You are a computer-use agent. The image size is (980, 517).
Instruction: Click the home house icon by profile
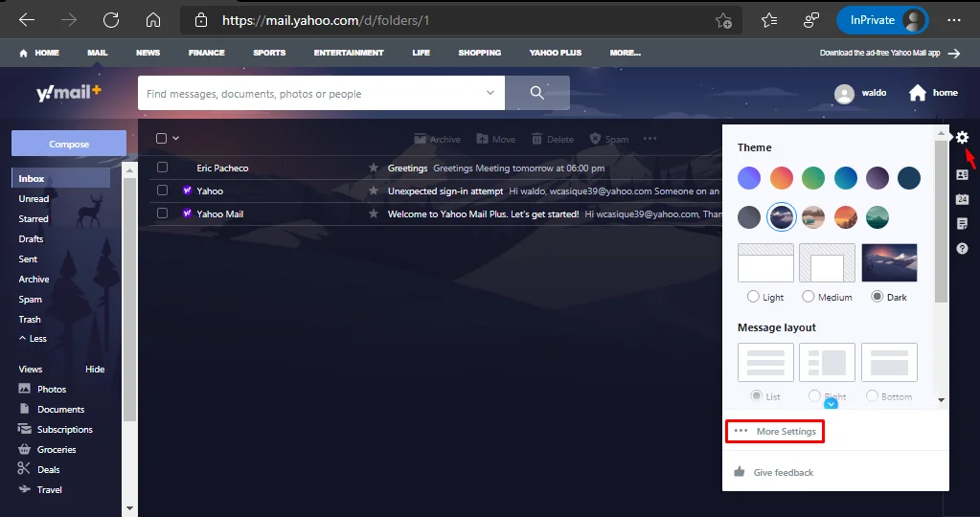point(918,93)
